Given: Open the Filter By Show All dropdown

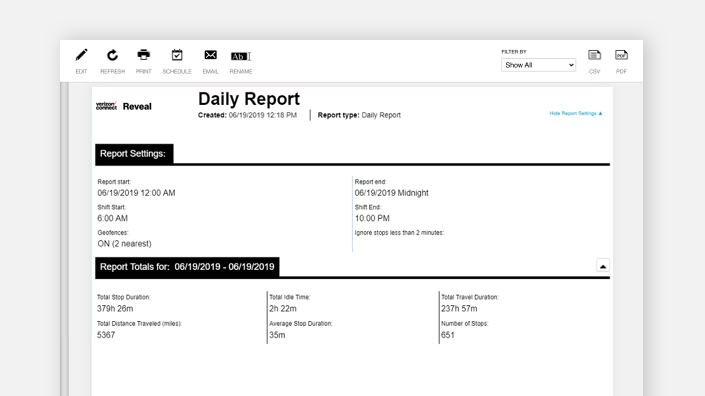Looking at the screenshot, I should coord(538,65).
